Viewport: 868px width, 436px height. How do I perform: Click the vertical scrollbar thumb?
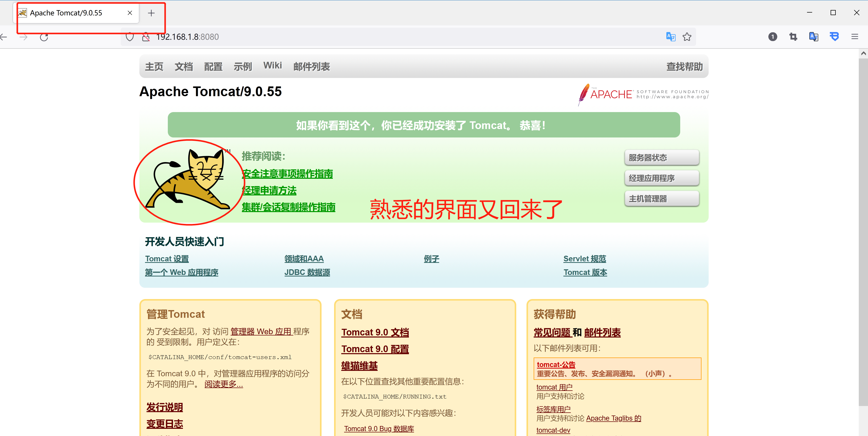coord(863,232)
